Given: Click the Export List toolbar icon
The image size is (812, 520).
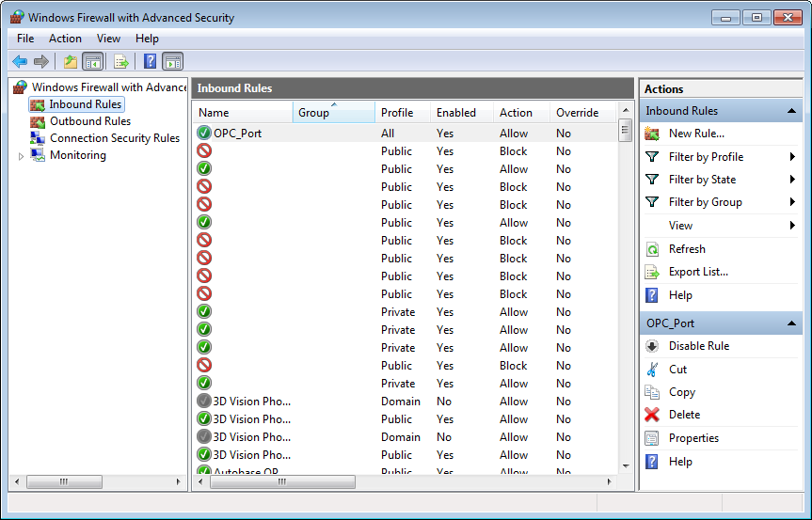Looking at the screenshot, I should [x=121, y=62].
